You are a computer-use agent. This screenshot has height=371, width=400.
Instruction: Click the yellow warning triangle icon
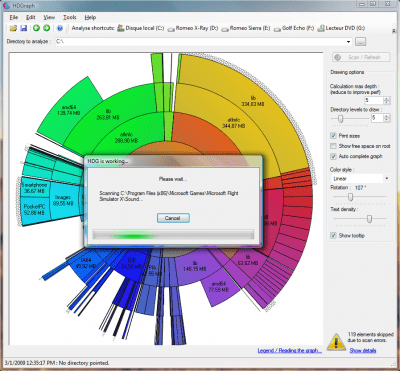(336, 341)
